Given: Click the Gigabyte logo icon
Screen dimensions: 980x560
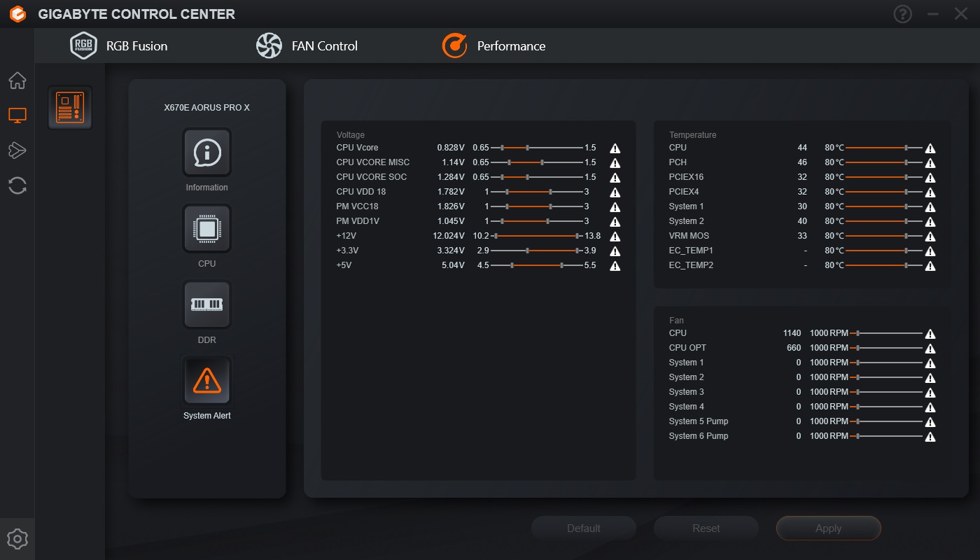Looking at the screenshot, I should tap(18, 14).
